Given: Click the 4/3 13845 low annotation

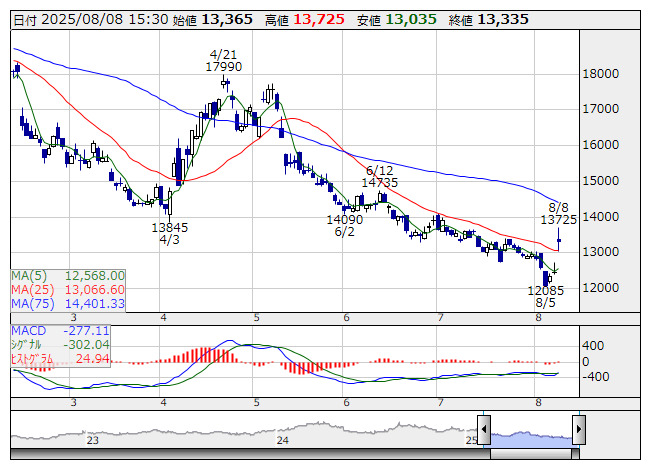Looking at the screenshot, I should coord(170,233).
